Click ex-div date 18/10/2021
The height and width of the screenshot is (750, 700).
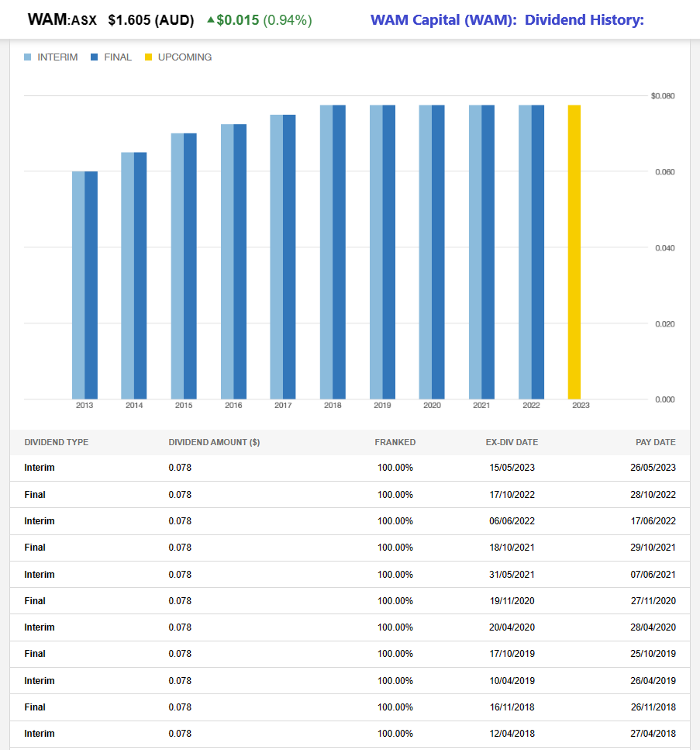[512, 548]
